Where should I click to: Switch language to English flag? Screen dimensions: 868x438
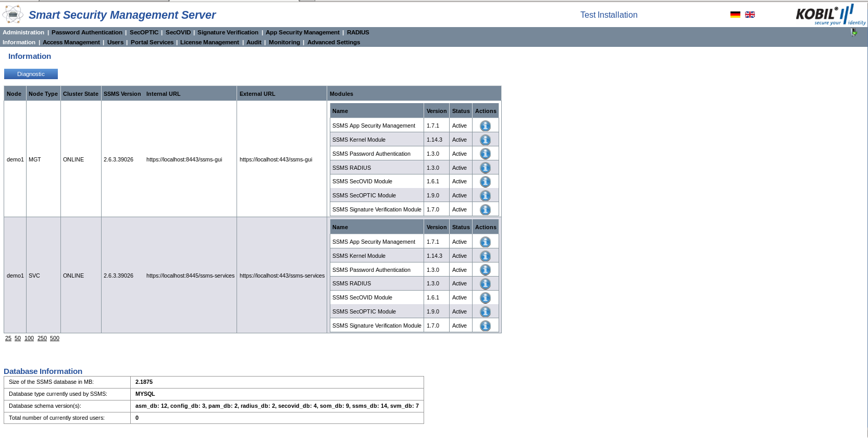[x=750, y=15]
